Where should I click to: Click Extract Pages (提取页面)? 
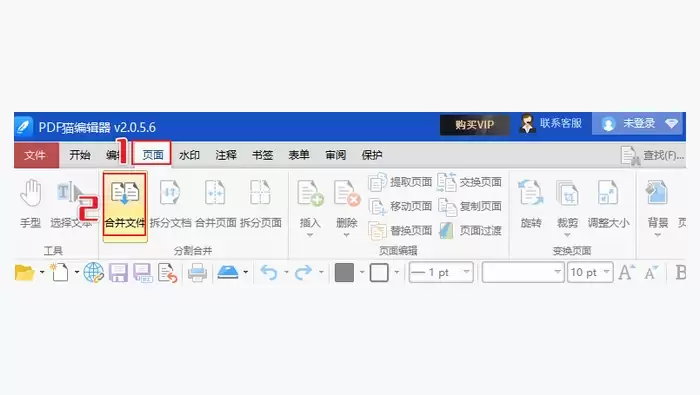click(400, 182)
